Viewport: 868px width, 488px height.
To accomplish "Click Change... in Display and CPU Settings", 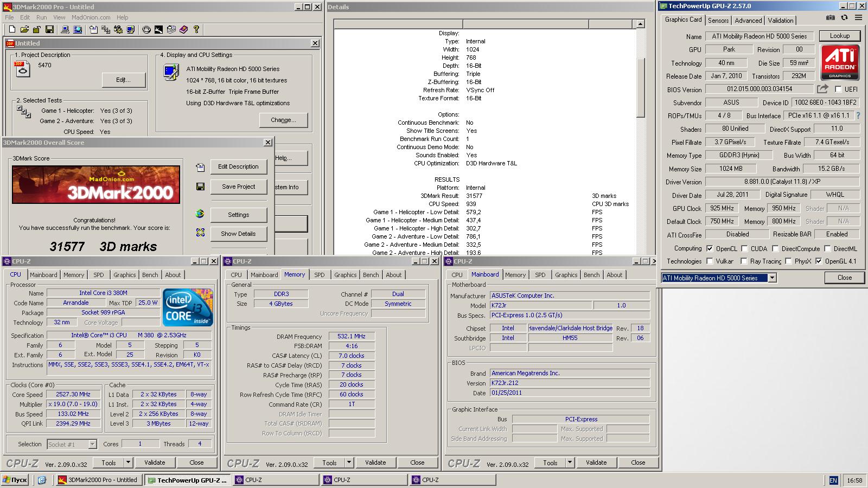I will [283, 120].
